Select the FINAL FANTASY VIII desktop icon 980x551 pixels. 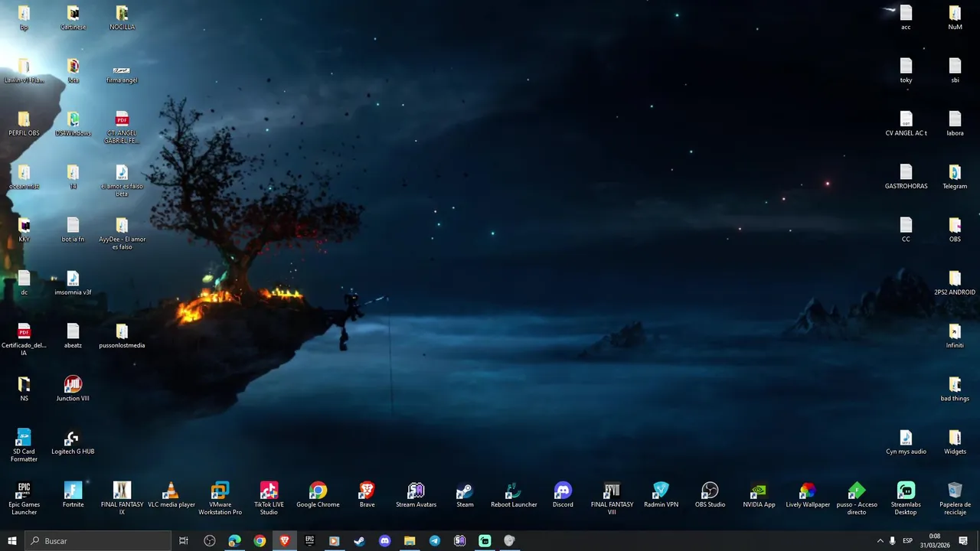(x=612, y=498)
